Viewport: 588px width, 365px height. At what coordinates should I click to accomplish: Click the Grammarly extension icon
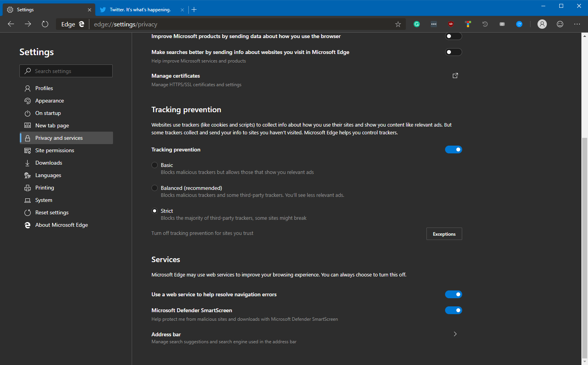pos(417,24)
